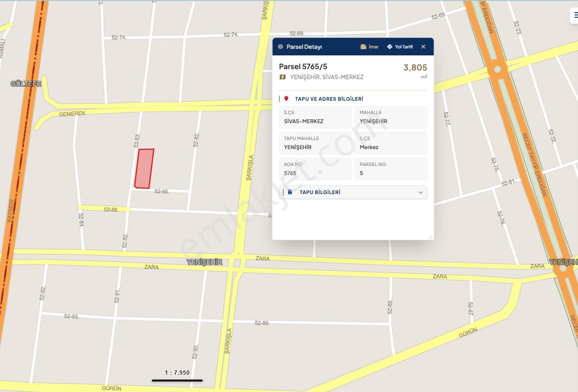Select the PARSEL NO 5 field

[x=391, y=169]
